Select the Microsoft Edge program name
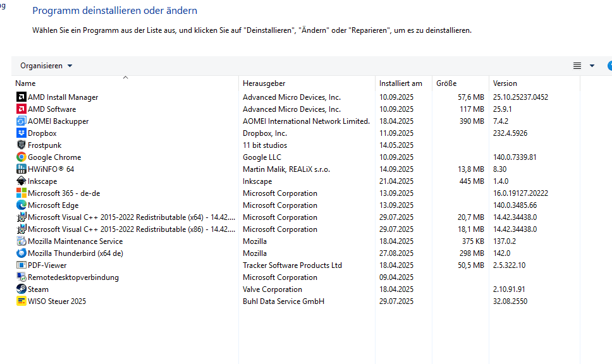 pyautogui.click(x=53, y=205)
